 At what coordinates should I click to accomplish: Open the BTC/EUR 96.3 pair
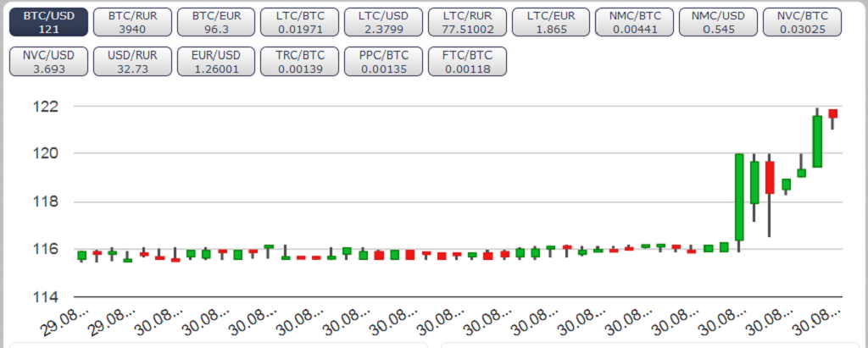pos(216,22)
